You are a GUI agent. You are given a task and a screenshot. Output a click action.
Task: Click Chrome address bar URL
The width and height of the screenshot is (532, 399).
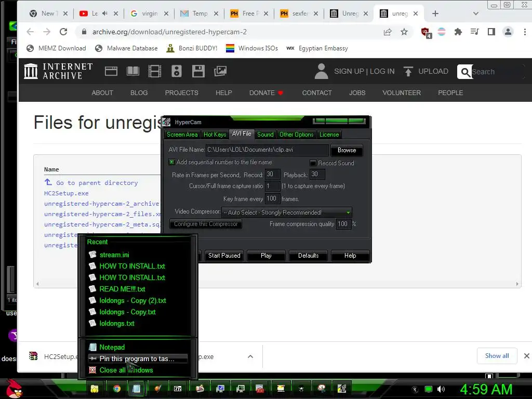(169, 32)
